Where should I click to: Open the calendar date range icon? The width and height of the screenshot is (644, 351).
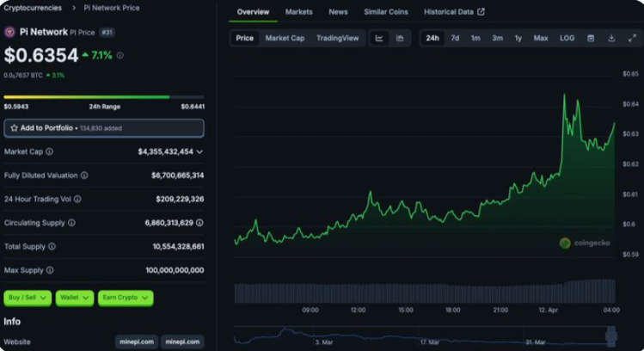[x=591, y=38]
